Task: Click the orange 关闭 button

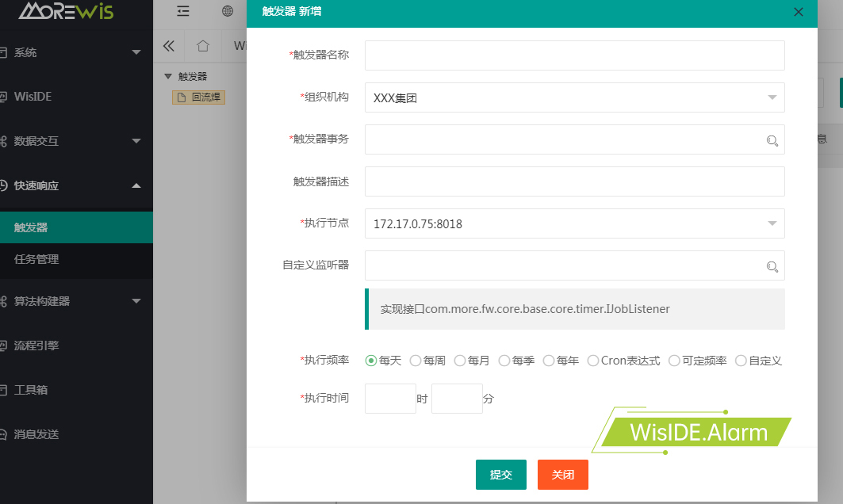Action: (x=562, y=475)
